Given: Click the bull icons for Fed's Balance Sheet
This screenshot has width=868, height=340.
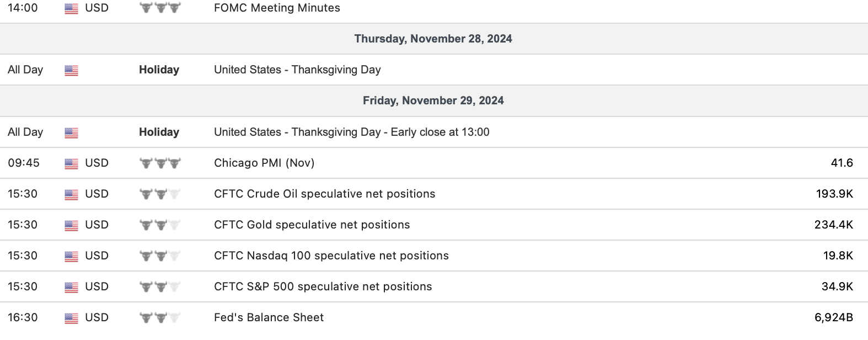Looking at the screenshot, I should click(160, 317).
